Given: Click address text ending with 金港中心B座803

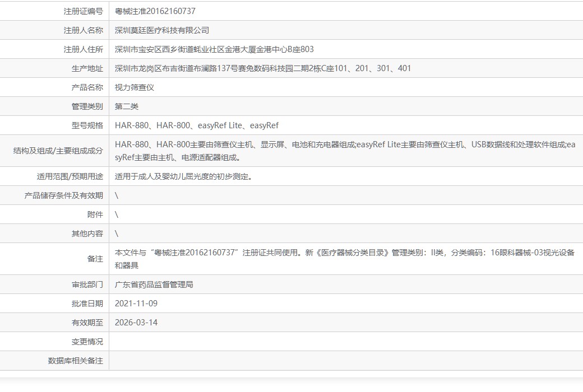Looking at the screenshot, I should click(214, 49).
